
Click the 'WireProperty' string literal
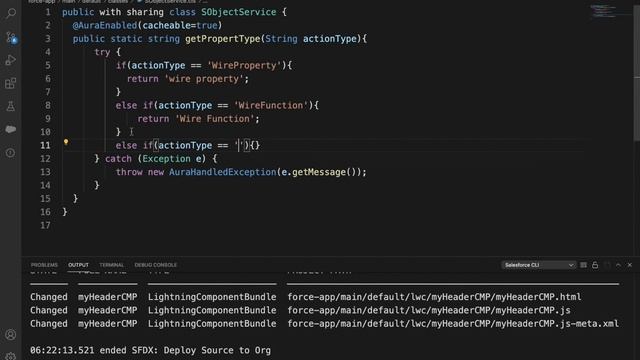[244, 65]
